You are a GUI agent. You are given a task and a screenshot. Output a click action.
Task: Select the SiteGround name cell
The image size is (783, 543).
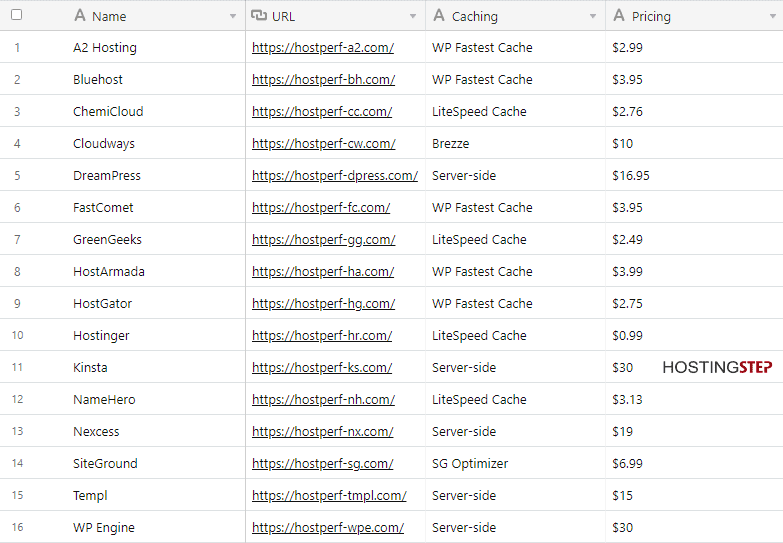point(159,463)
